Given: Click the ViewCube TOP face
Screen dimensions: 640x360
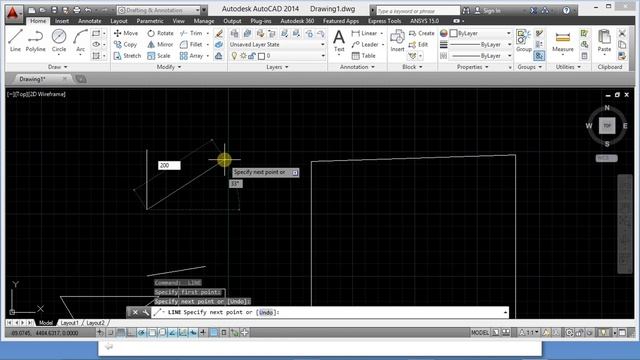Looking at the screenshot, I should click(607, 126).
